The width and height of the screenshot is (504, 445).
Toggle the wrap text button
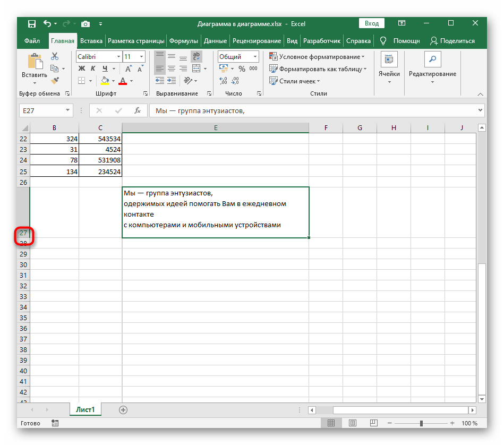click(196, 57)
